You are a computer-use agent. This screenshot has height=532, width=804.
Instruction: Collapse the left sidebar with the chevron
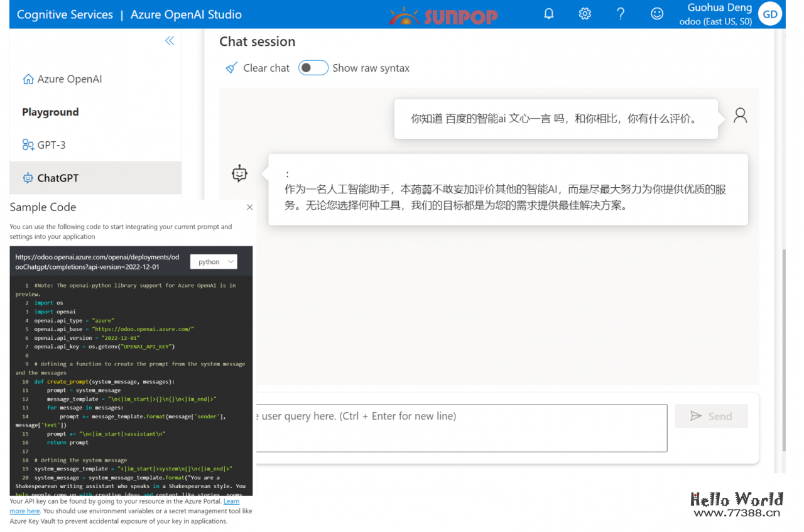coord(170,40)
